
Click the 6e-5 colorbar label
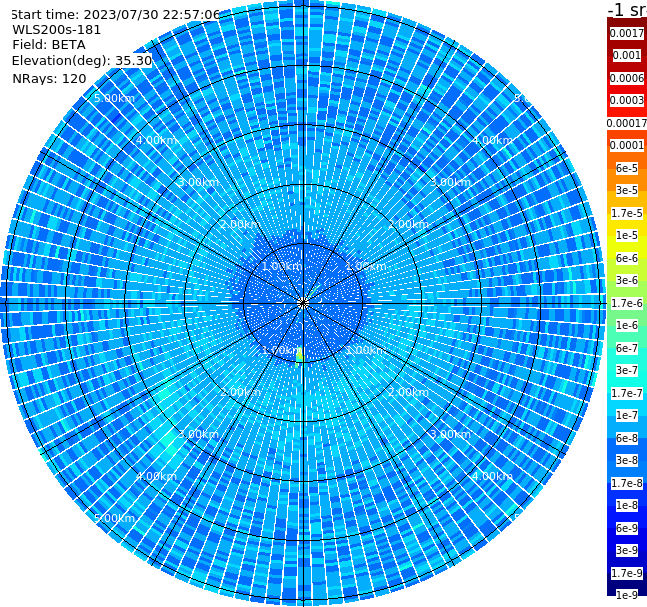tap(627, 168)
